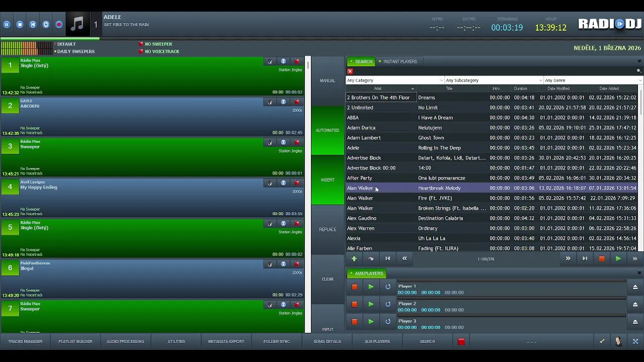Switch to the SEARCH tab
644x362 pixels.
pyautogui.click(x=361, y=61)
